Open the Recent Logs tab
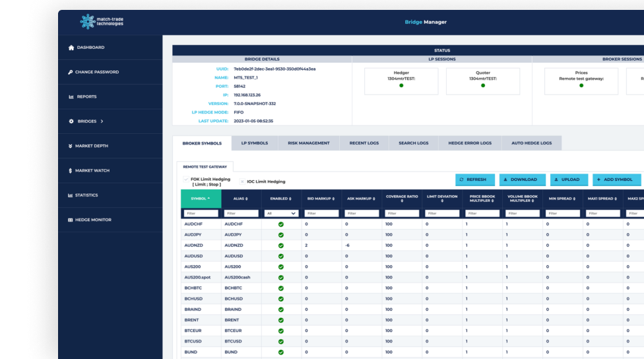 coord(364,143)
